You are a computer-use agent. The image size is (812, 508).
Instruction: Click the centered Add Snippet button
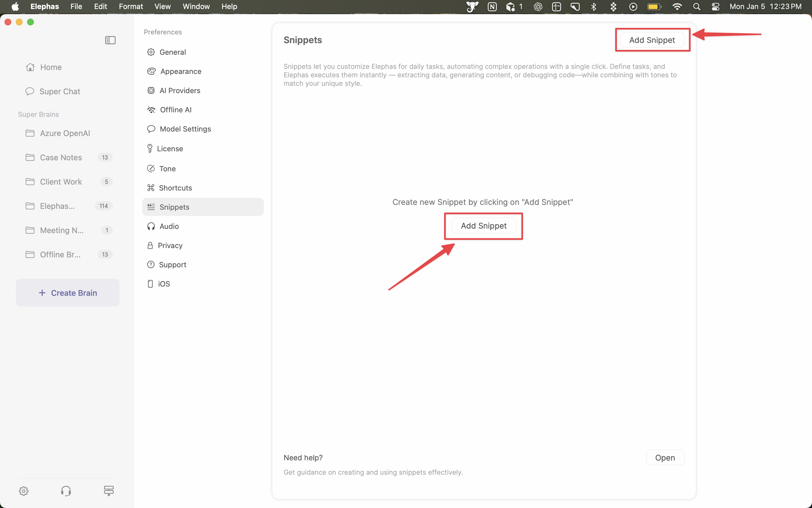click(x=484, y=226)
